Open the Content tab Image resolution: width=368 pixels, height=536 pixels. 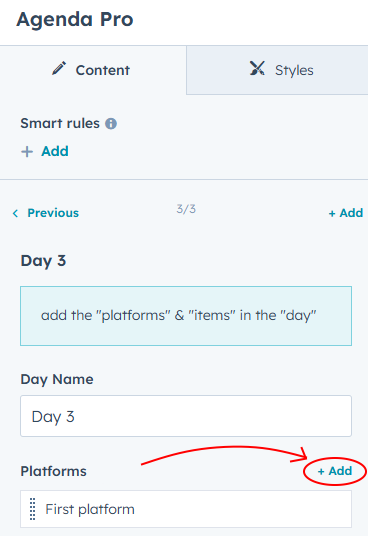tap(93, 70)
